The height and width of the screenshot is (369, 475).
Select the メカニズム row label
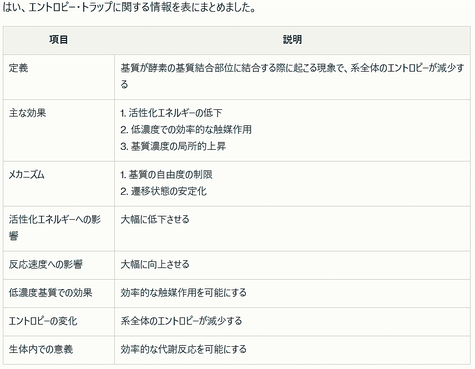tap(27, 175)
